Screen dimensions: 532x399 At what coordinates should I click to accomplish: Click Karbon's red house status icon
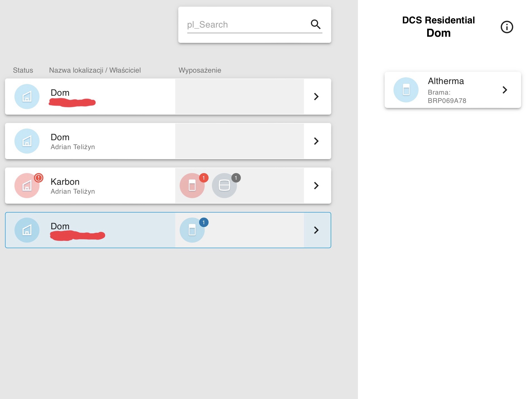(27, 186)
